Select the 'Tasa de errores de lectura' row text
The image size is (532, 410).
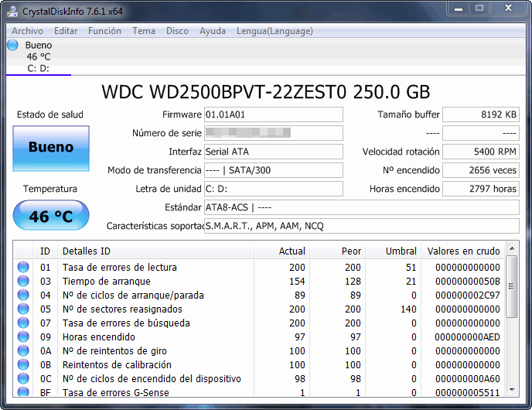tap(119, 268)
